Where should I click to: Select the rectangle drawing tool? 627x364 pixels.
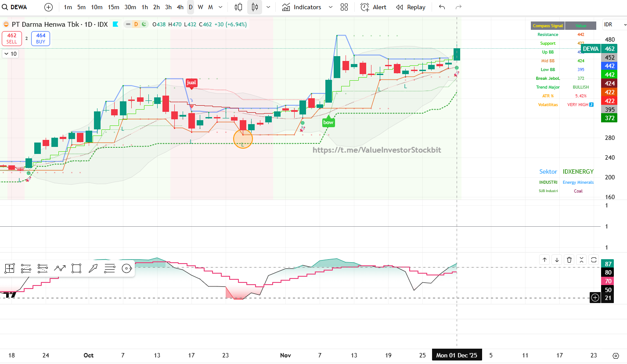click(x=76, y=268)
